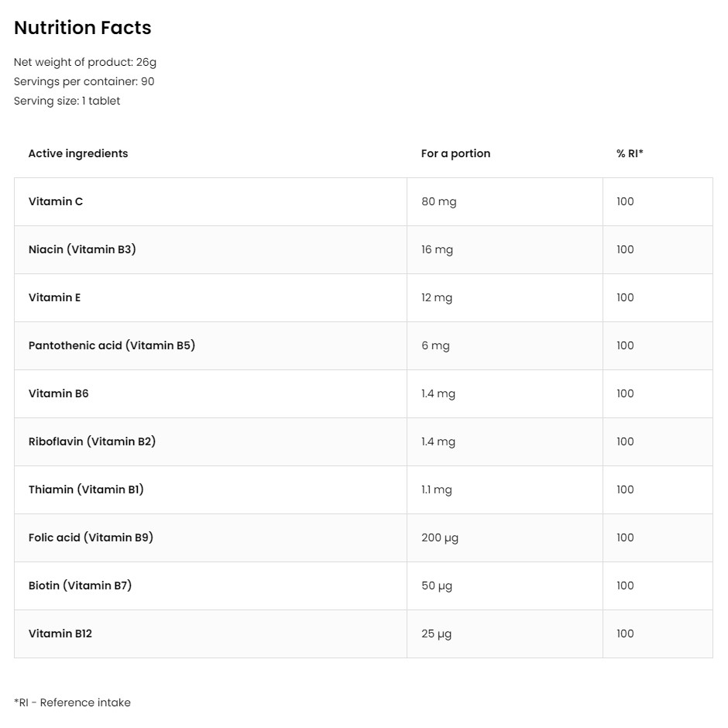Click the % RI* column header
The height and width of the screenshot is (728, 728).
tap(630, 153)
